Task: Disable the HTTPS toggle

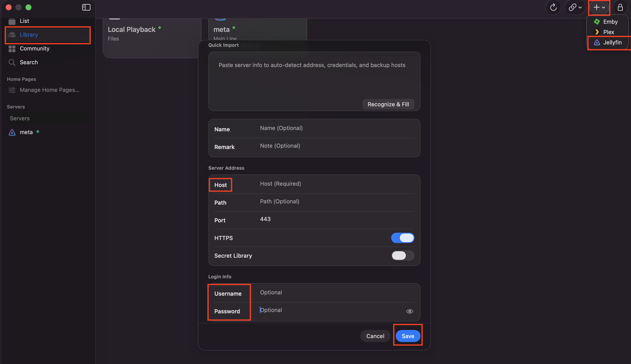Action: 402,238
